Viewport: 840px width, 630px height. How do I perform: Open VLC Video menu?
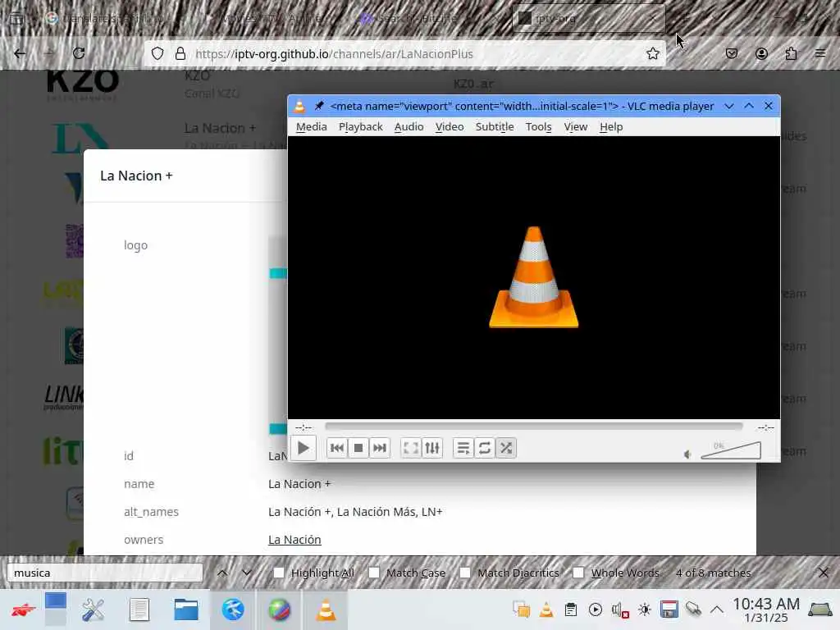coord(450,127)
